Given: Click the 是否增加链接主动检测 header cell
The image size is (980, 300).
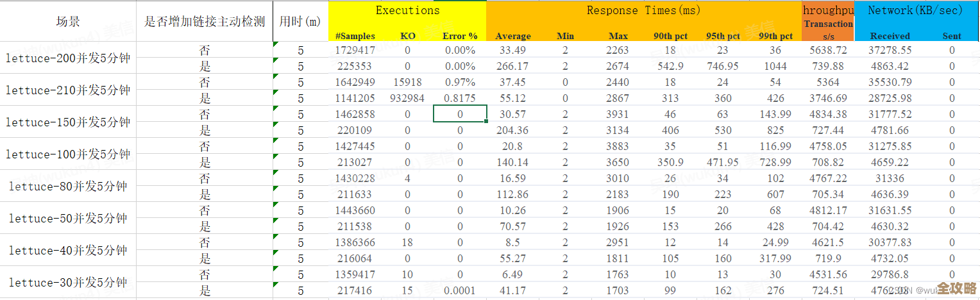Looking at the screenshot, I should pyautogui.click(x=205, y=21).
